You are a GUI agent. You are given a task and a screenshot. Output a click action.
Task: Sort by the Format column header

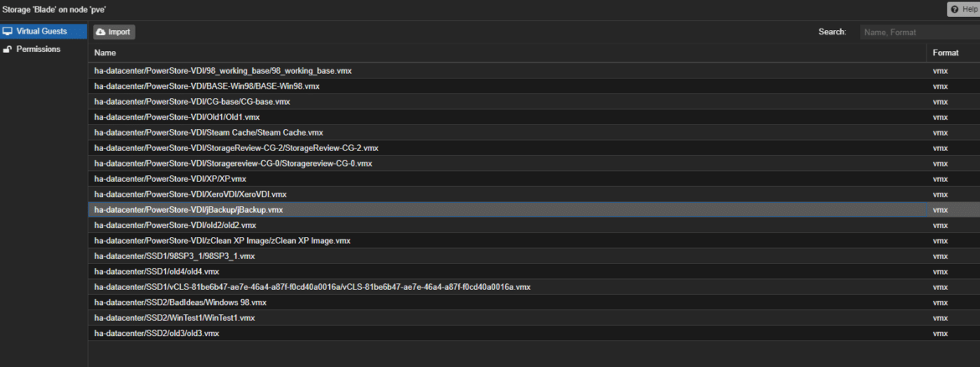tap(953, 53)
